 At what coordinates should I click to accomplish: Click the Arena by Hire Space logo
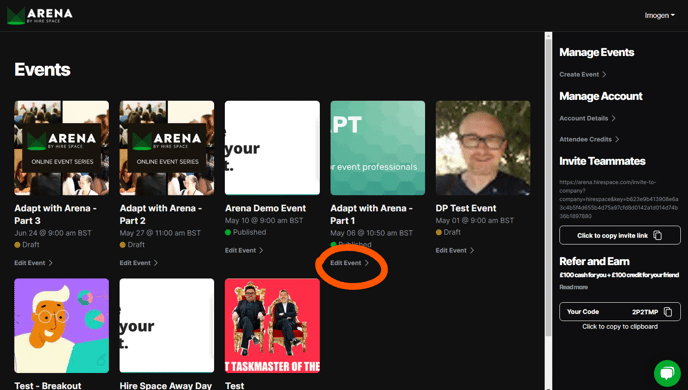39,16
